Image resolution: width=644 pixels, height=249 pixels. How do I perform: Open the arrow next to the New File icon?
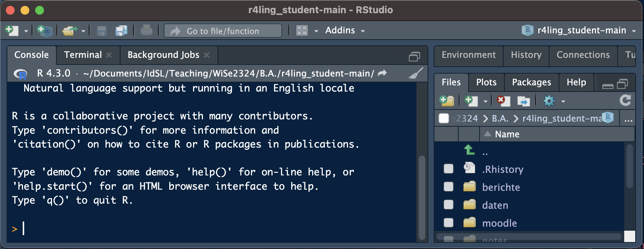click(x=26, y=31)
